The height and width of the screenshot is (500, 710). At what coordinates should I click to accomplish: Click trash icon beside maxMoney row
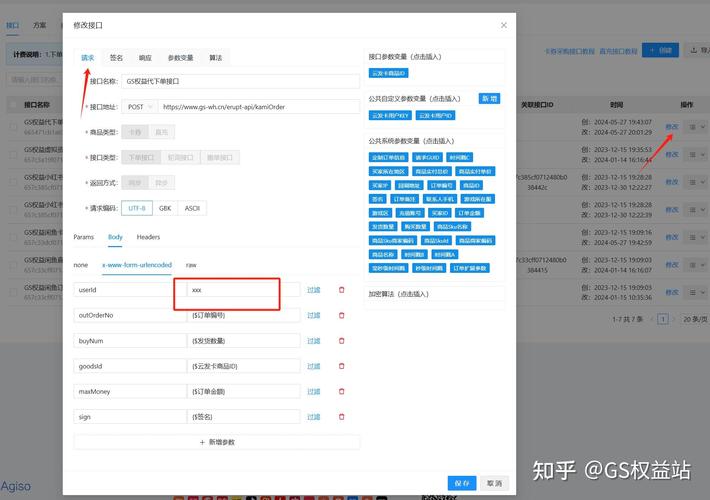(341, 391)
